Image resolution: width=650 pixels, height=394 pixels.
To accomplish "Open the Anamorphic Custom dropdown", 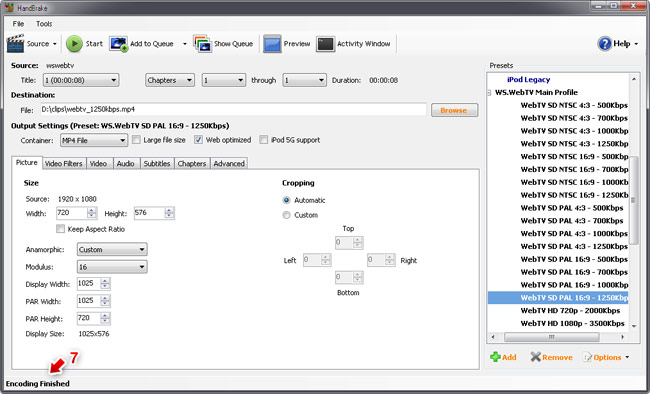I will [112, 250].
